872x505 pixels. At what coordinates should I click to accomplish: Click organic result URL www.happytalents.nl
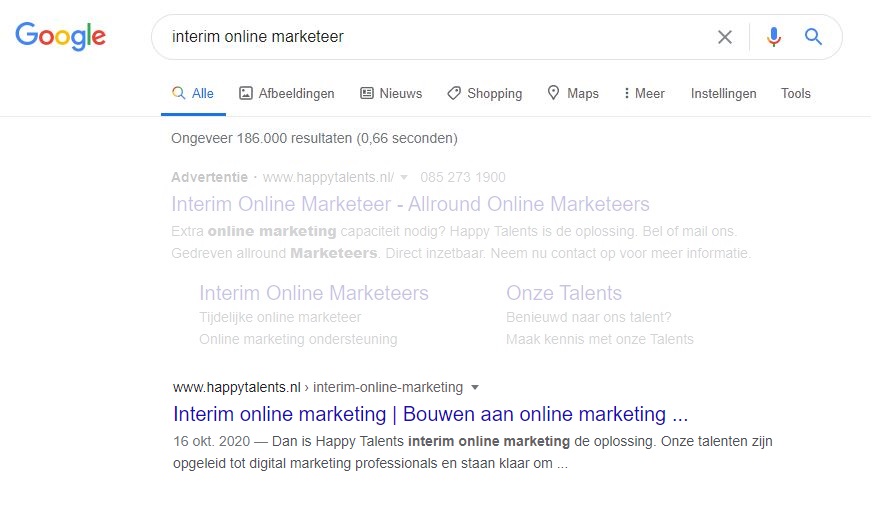tap(237, 387)
